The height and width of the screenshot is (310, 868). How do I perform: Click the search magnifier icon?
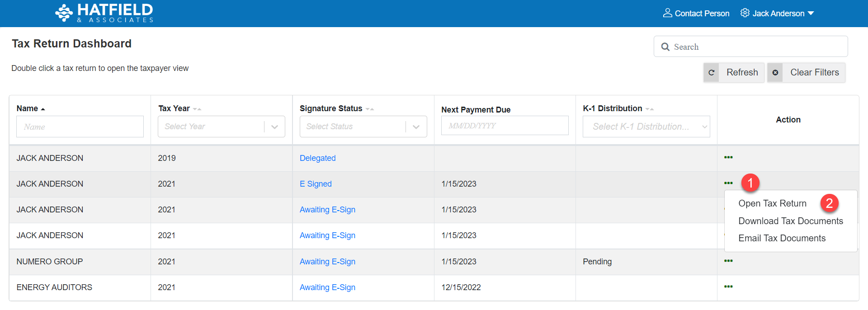click(x=665, y=47)
